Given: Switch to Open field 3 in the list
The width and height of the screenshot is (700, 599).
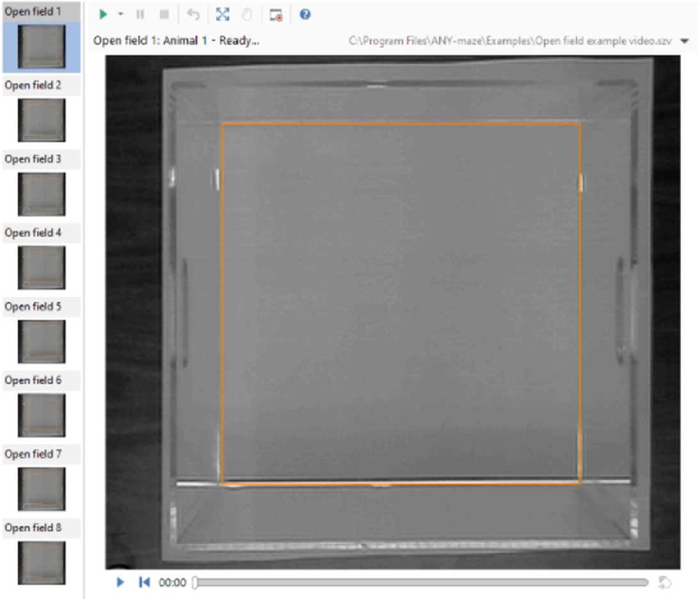Looking at the screenshot, I should 41,193.
